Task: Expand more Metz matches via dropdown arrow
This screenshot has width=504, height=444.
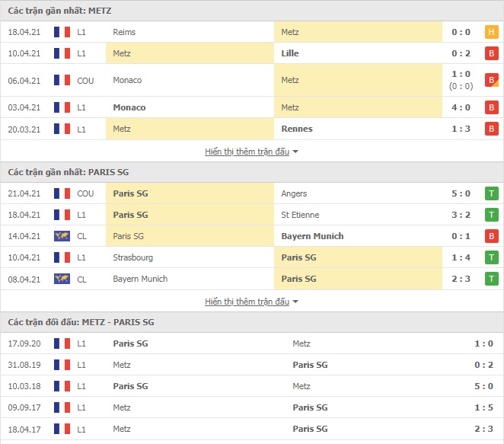Action: point(295,152)
